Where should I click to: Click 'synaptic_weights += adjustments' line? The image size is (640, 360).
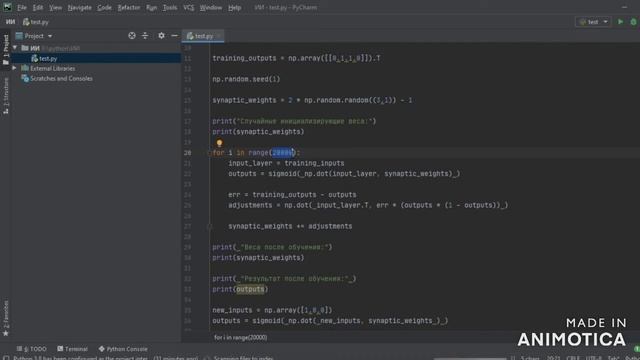point(290,226)
